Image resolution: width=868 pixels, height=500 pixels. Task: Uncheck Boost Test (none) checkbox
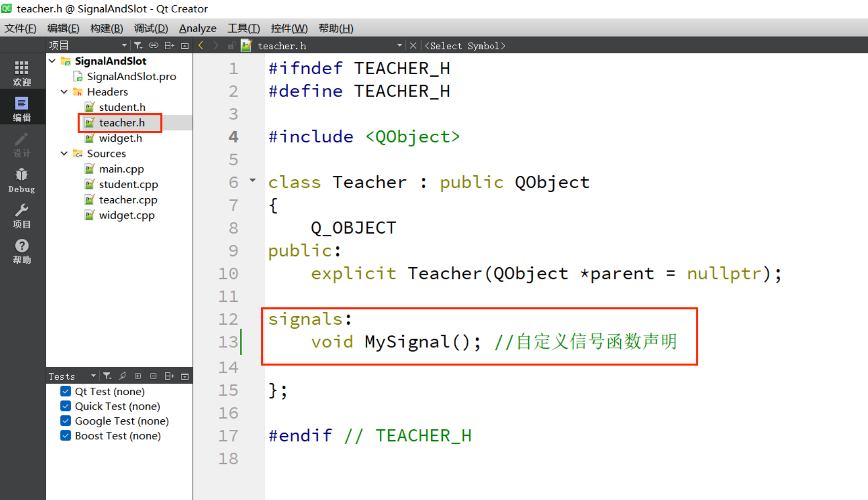point(66,435)
